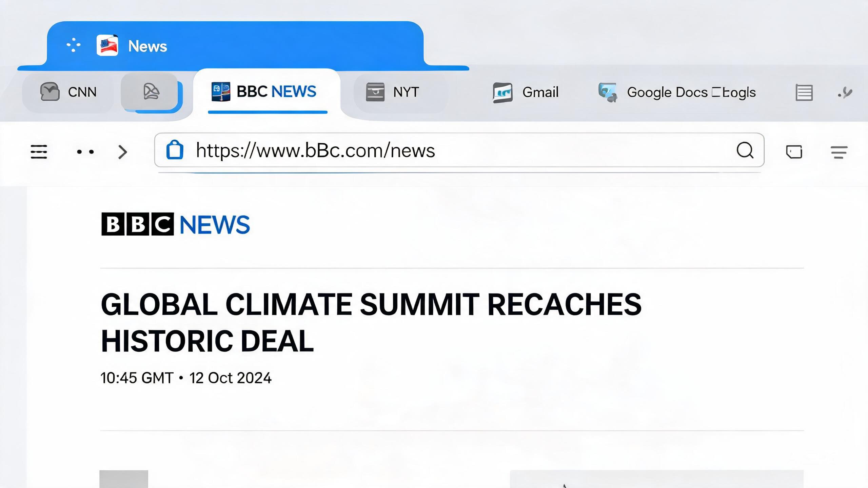
Task: Click the BBC NEWS tab favicon
Action: tap(221, 91)
